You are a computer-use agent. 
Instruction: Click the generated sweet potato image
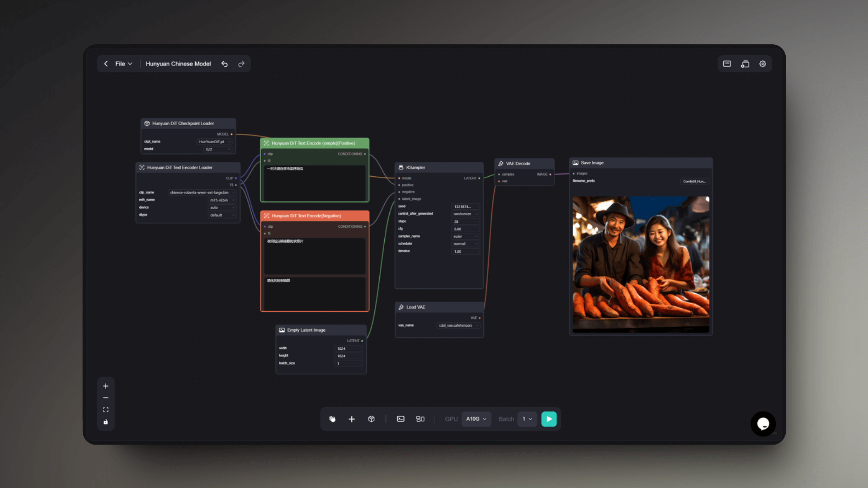pos(641,264)
